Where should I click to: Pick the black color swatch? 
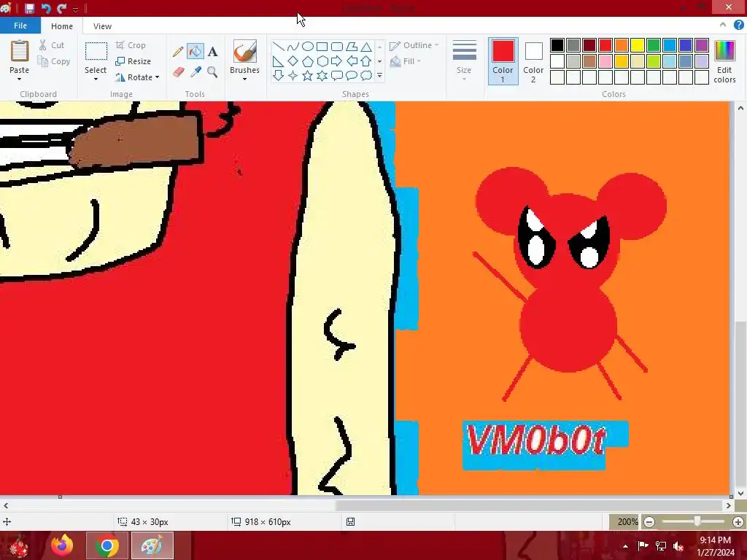point(557,45)
